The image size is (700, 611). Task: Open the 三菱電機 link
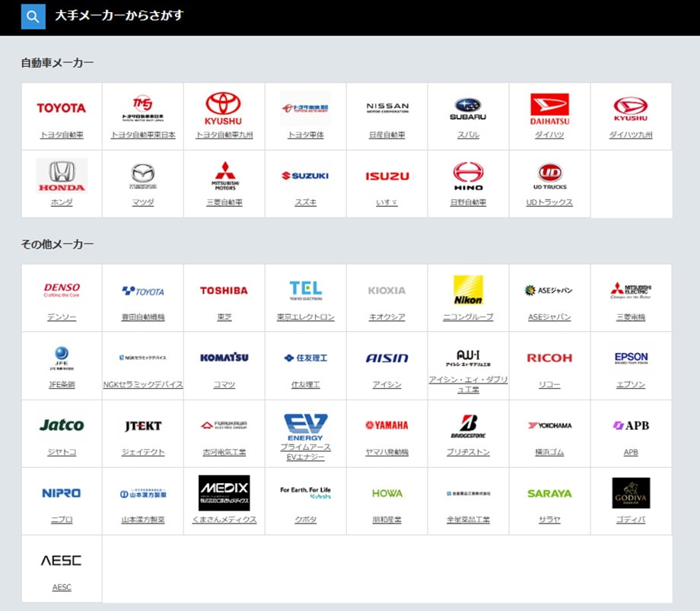click(x=631, y=317)
